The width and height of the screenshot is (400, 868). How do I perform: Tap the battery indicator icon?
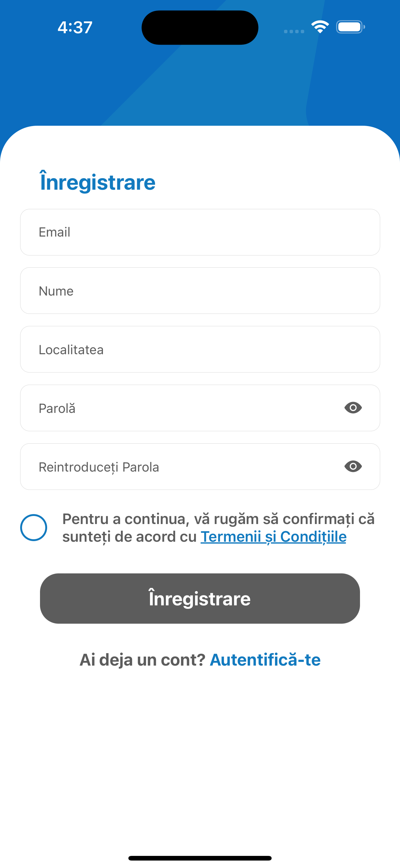tap(350, 27)
